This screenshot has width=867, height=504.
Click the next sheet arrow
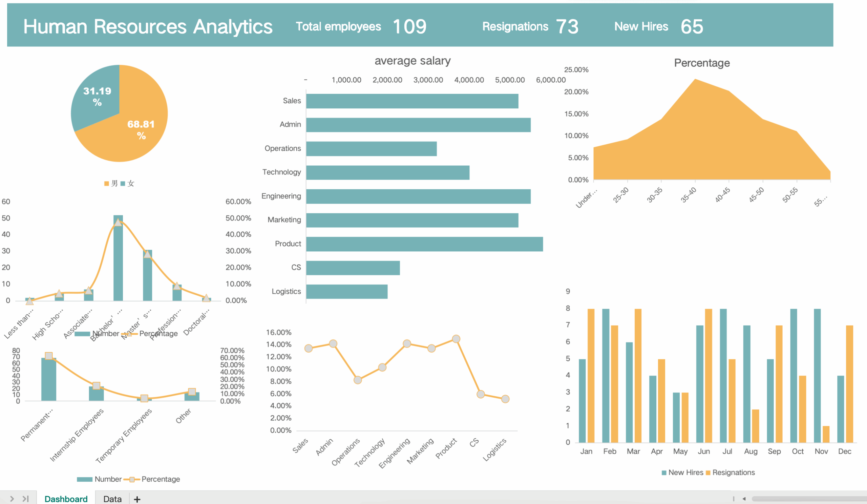click(12, 499)
